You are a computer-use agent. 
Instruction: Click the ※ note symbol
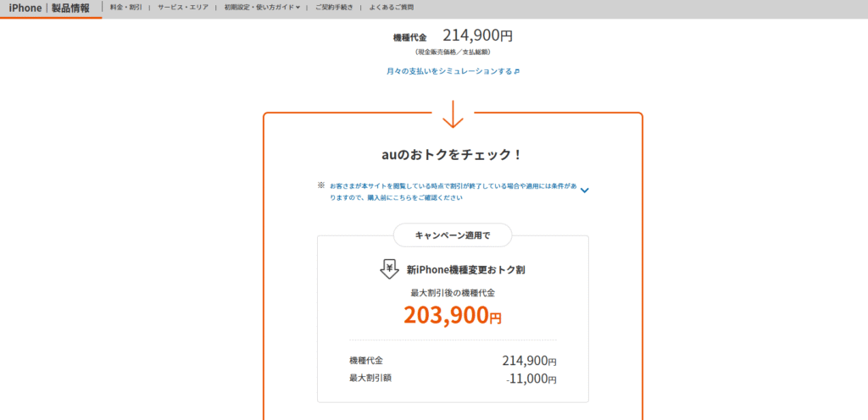321,185
